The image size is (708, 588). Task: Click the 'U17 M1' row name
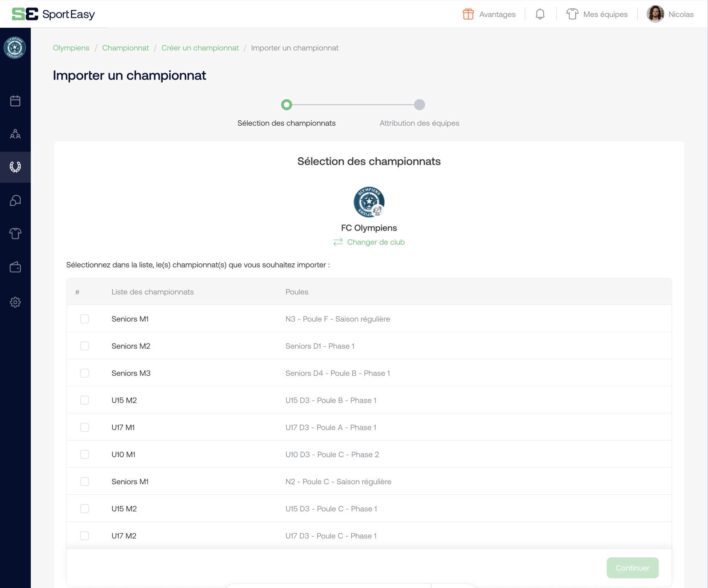point(123,427)
